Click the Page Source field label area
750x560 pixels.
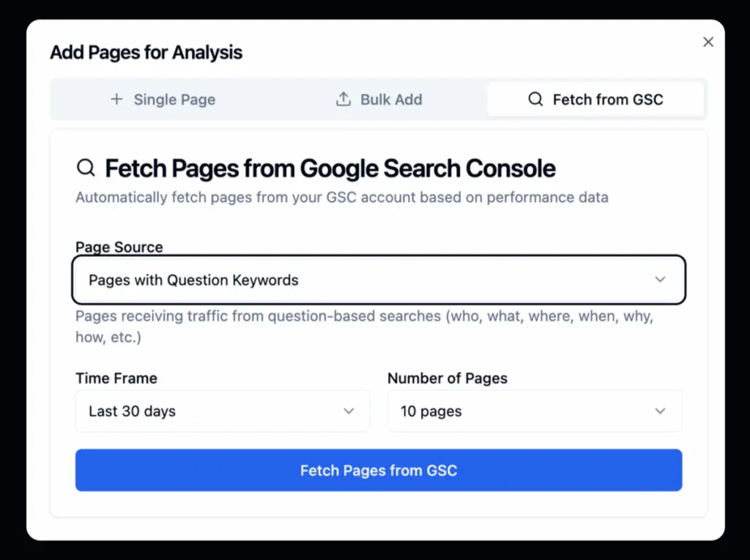click(x=119, y=247)
